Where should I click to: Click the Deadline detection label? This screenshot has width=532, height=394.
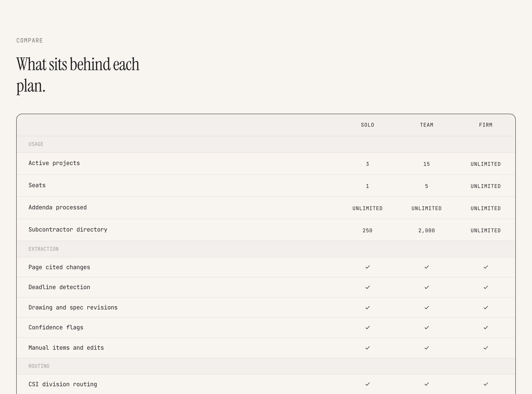59,287
